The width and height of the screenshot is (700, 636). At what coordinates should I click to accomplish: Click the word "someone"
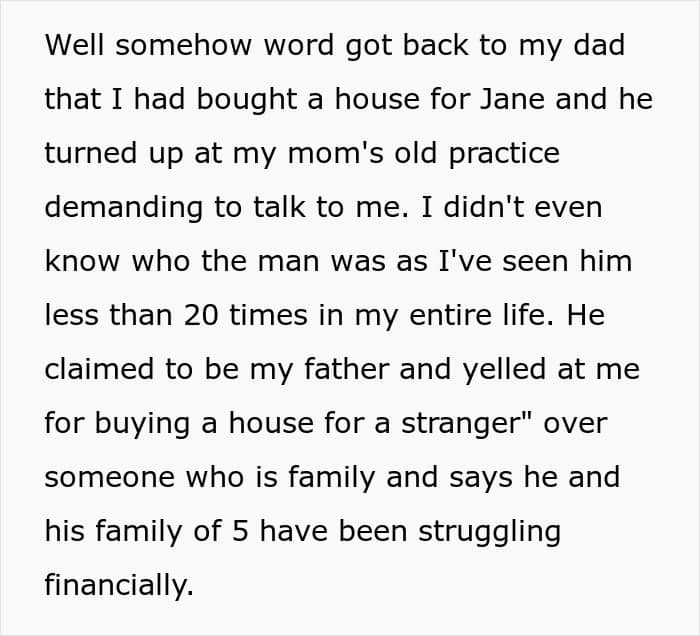[x=109, y=477]
